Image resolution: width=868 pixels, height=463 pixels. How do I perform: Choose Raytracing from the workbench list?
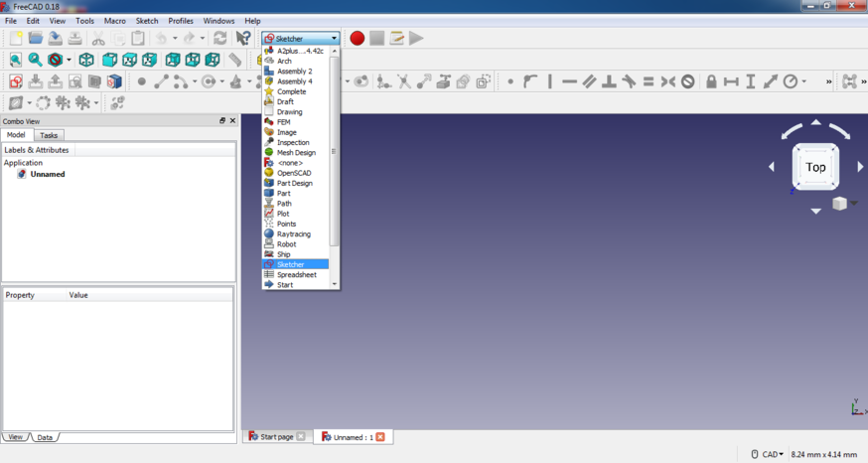[x=295, y=234]
